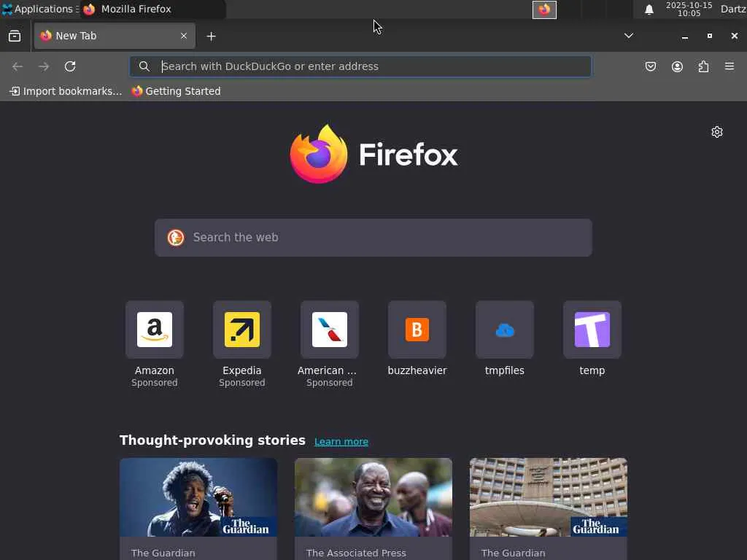Viewport: 747px width, 560px height.
Task: Go forward with the forward arrow
Action: tap(44, 66)
